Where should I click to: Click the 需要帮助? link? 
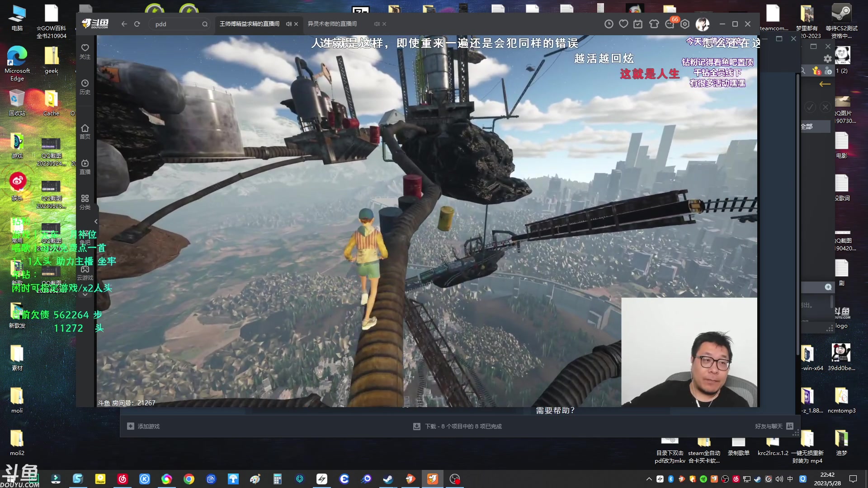point(555,410)
